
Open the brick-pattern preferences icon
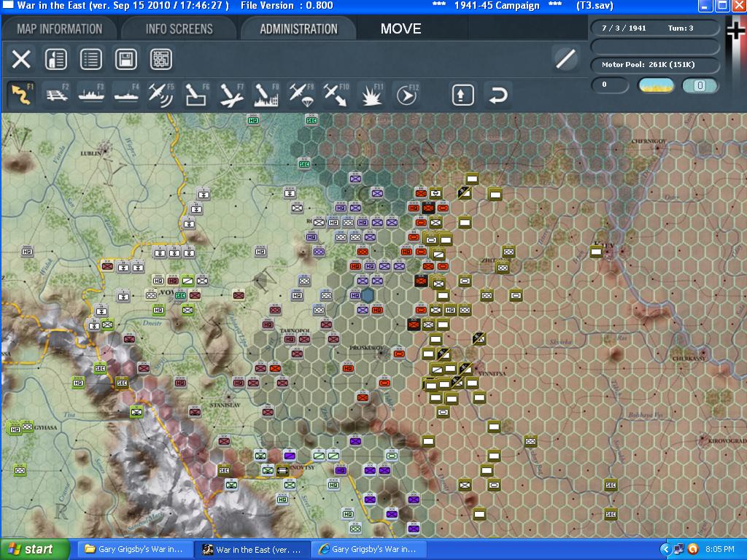[x=161, y=60]
